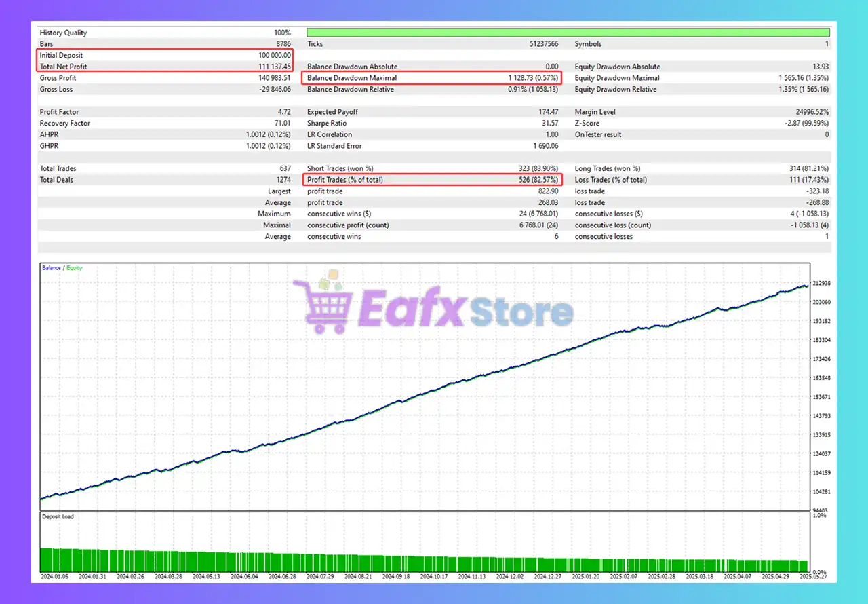The height and width of the screenshot is (604, 868).
Task: Select the Profit Factor value 4.72
Action: coord(283,112)
